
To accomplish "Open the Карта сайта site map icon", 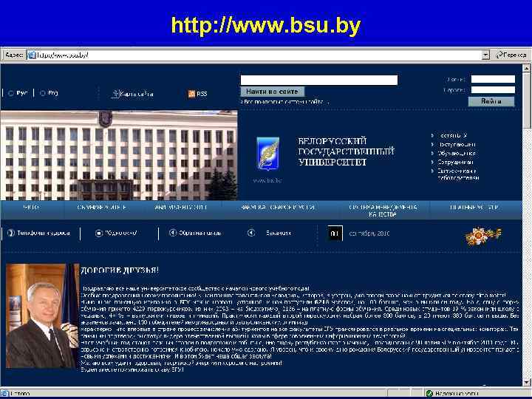I will click(x=115, y=94).
